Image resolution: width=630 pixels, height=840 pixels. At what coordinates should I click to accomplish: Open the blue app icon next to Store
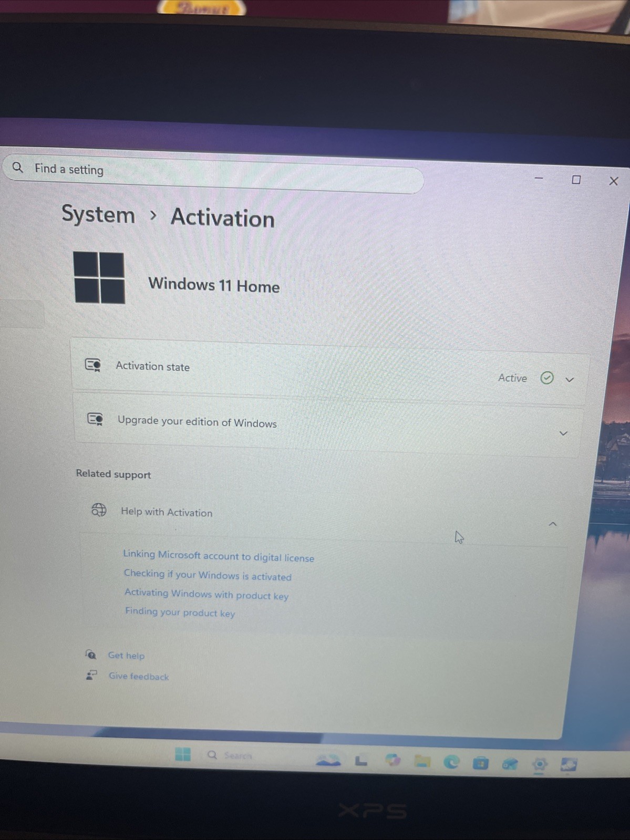510,764
